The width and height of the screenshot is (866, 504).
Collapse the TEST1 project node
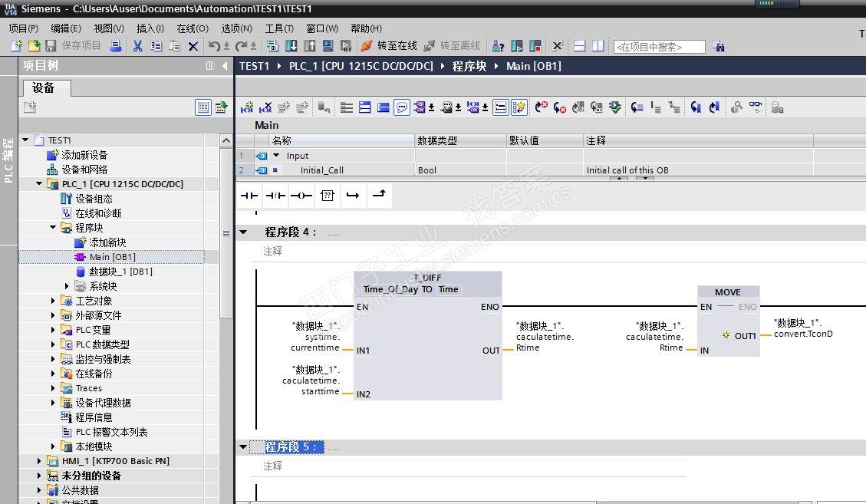point(25,140)
